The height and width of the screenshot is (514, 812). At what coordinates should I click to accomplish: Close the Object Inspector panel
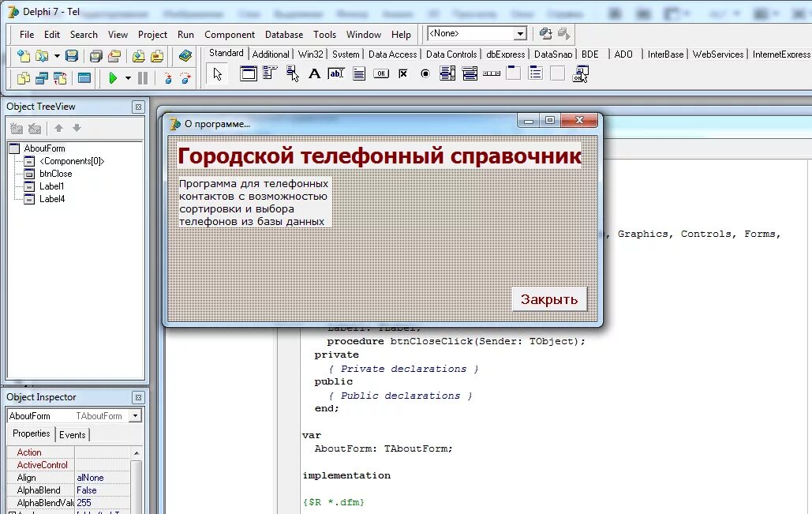coord(138,397)
